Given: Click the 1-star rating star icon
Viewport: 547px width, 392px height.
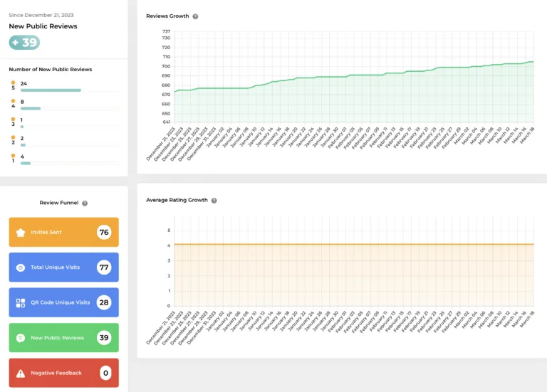Looking at the screenshot, I should tap(14, 156).
